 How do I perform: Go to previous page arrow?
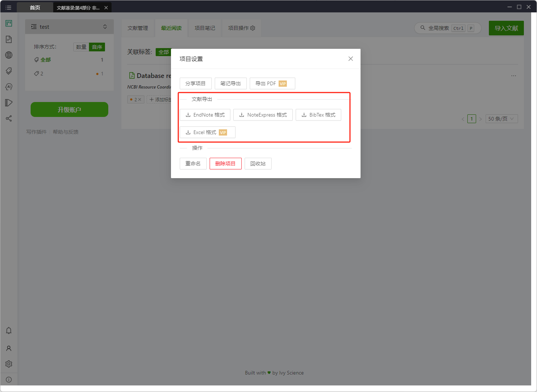463,119
